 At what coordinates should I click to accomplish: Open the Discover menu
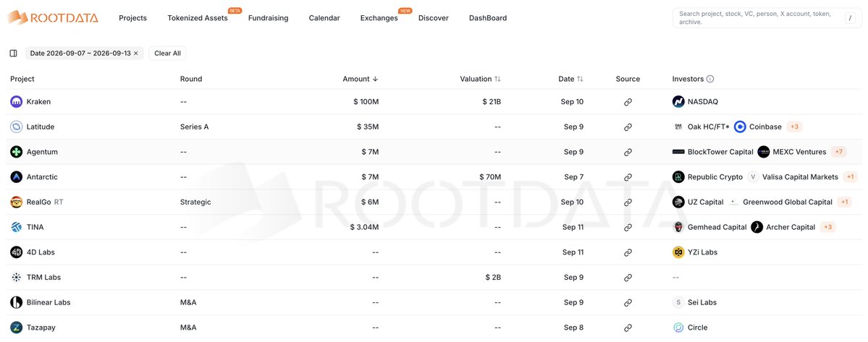(x=434, y=18)
